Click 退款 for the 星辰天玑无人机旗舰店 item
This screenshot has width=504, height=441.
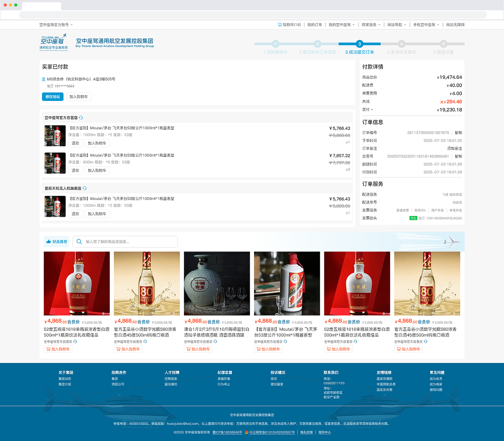point(75,214)
